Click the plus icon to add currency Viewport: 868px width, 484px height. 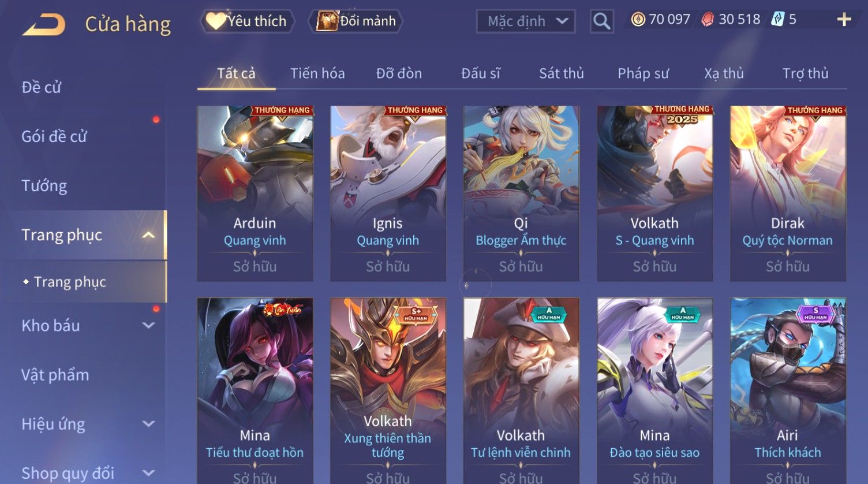844,20
